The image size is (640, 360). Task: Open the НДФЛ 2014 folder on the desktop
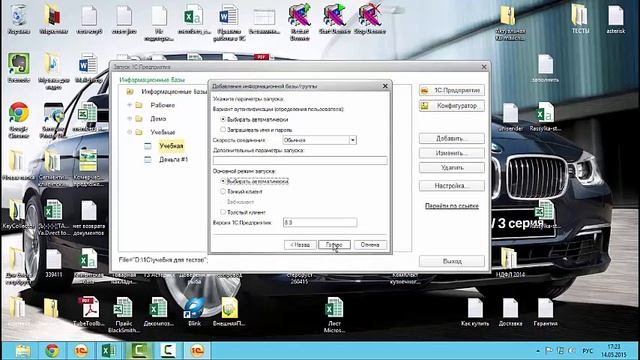click(x=510, y=262)
